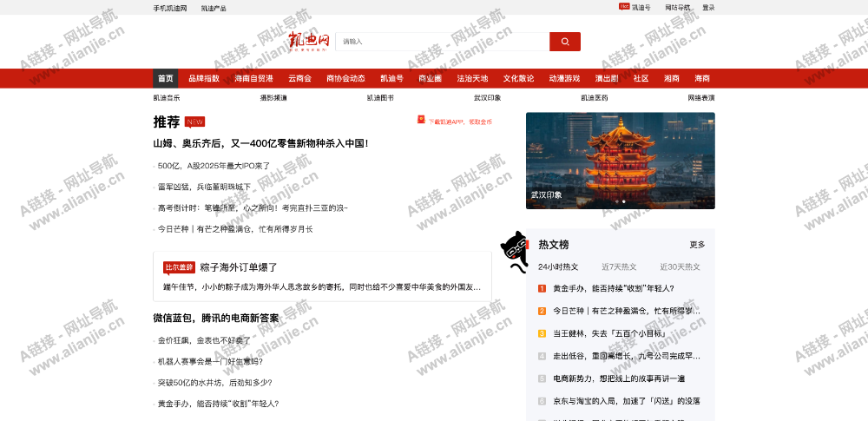The height and width of the screenshot is (421, 868).
Task: Click the red envelope icon beside 下载凯迪APP
Action: pyautogui.click(x=421, y=119)
